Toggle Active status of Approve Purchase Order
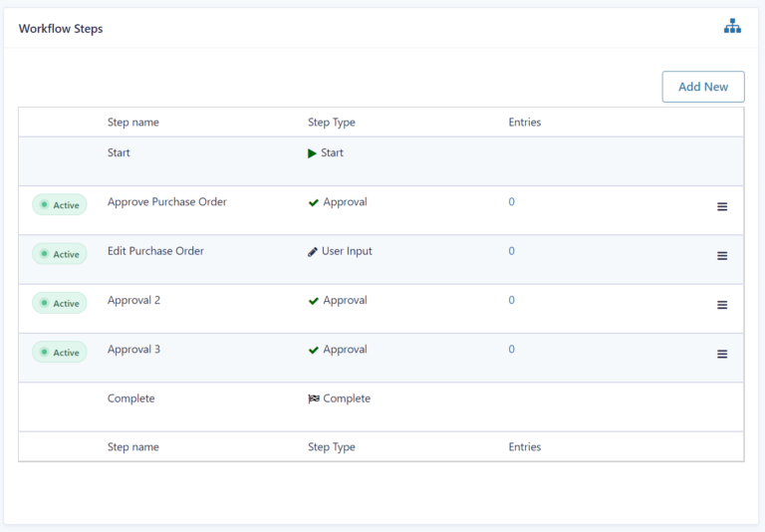The width and height of the screenshot is (765, 532). (59, 205)
